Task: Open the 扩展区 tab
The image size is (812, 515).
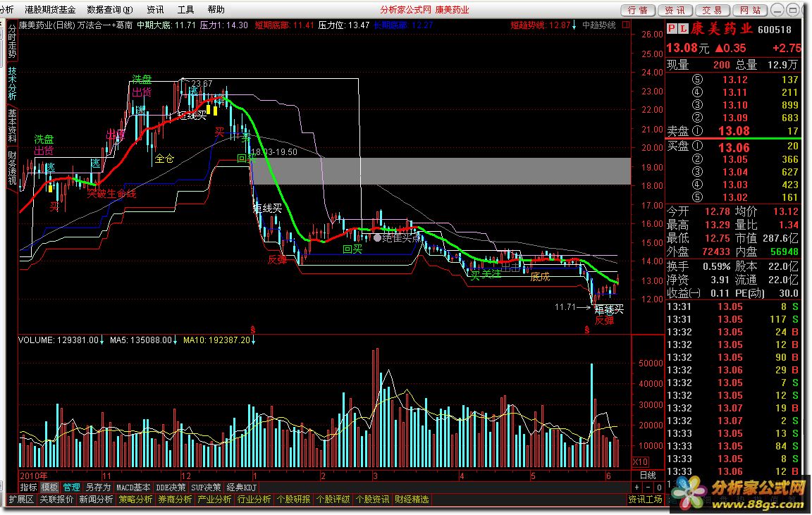Action: [21, 500]
